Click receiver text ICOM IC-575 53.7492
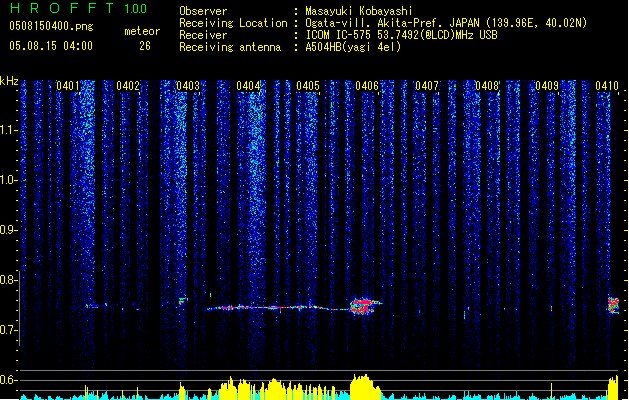 (401, 35)
